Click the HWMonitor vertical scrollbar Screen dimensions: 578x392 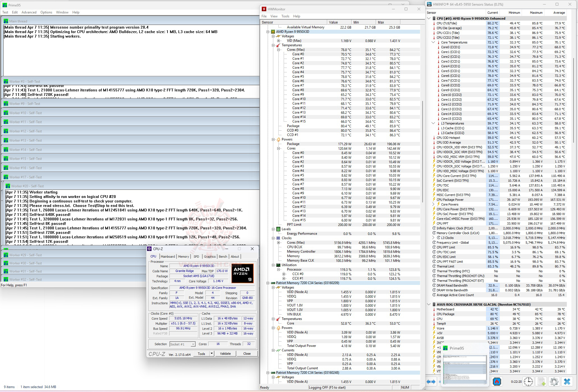(x=422, y=151)
